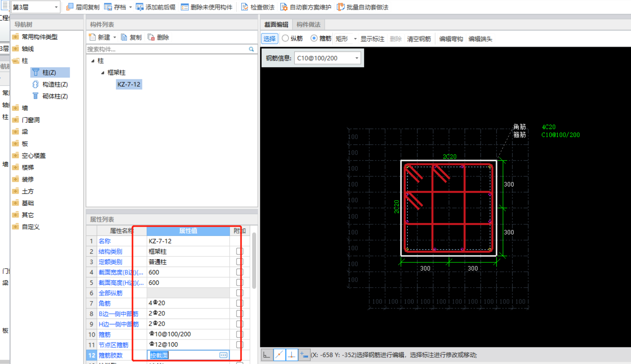This screenshot has width=631, height=364.
Task: Click the perpendicular snap icon
Action: [x=292, y=355]
